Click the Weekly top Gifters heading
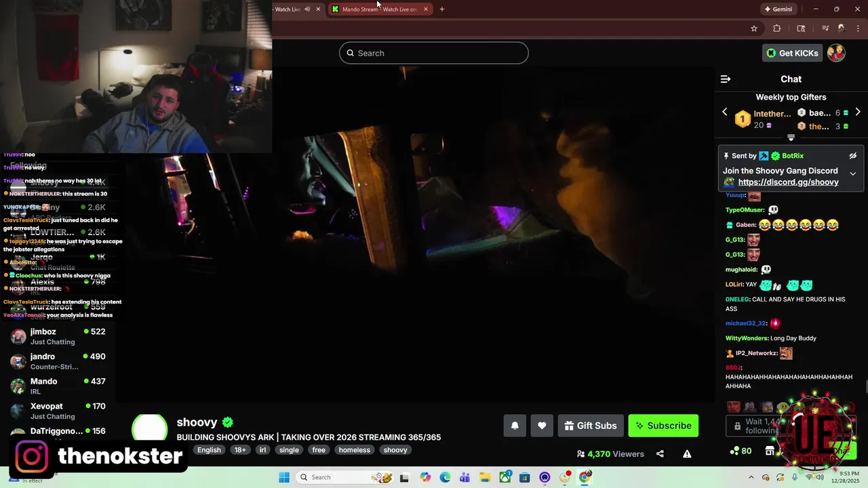 point(791,97)
